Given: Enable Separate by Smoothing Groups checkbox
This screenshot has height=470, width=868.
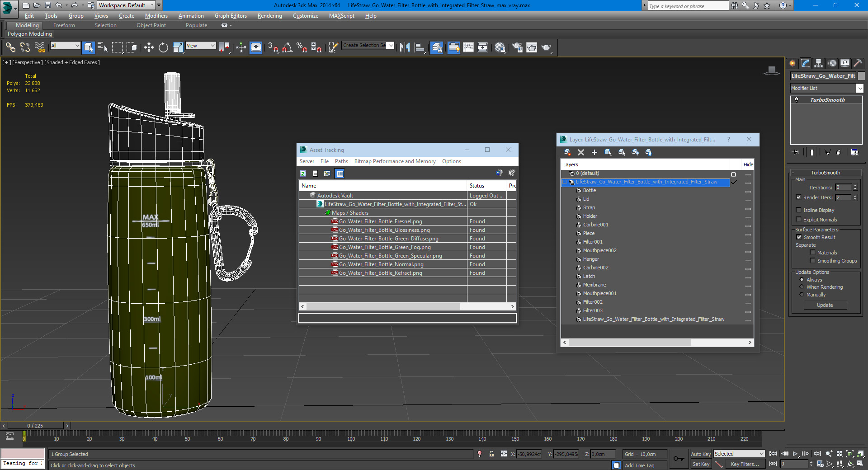Looking at the screenshot, I should (812, 260).
